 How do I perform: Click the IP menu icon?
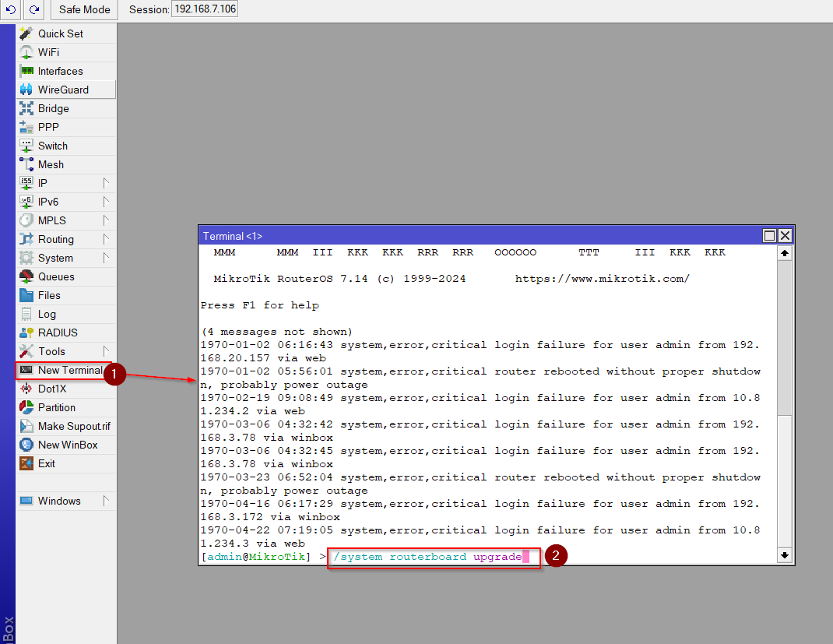(x=26, y=183)
